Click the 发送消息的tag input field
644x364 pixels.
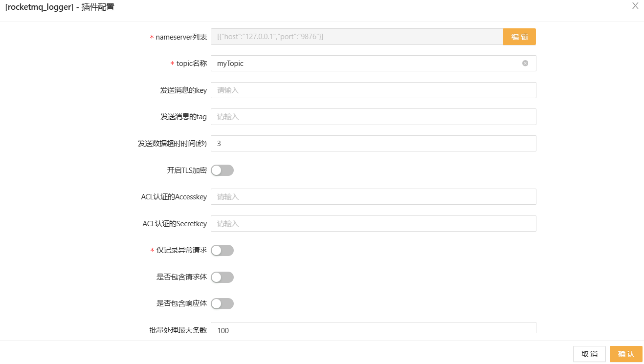pos(374,117)
